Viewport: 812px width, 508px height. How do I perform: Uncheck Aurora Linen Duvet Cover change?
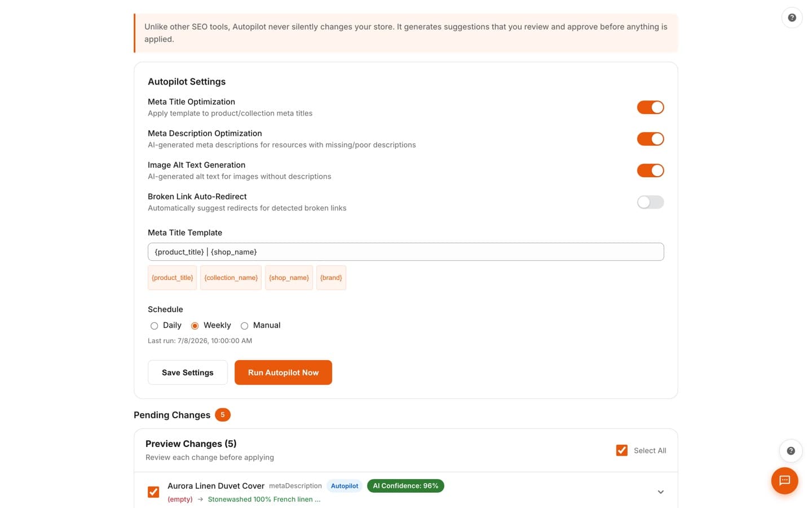click(153, 492)
